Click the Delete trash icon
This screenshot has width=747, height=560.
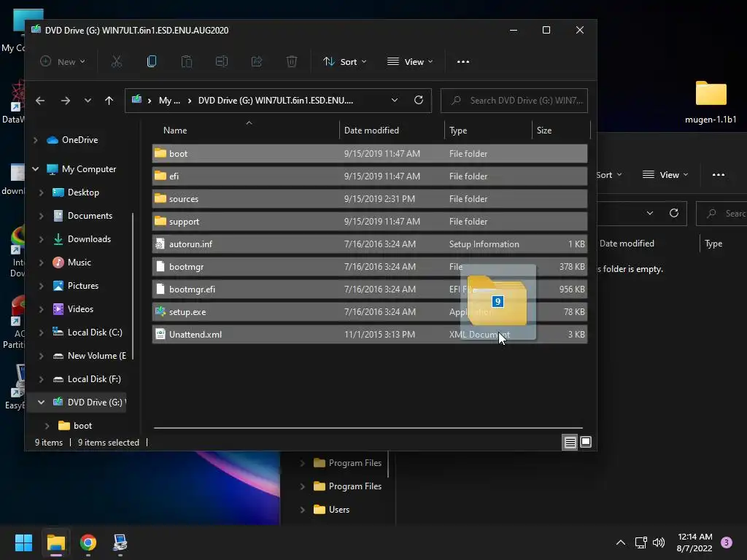[x=292, y=61]
